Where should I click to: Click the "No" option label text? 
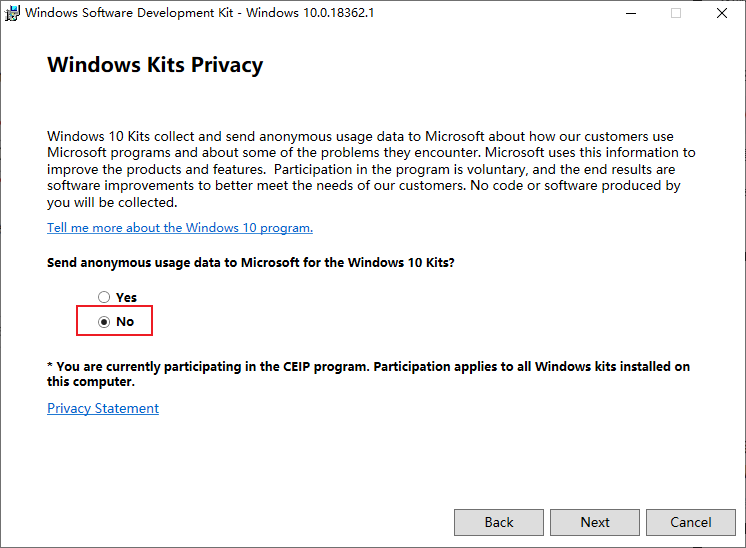tap(125, 322)
